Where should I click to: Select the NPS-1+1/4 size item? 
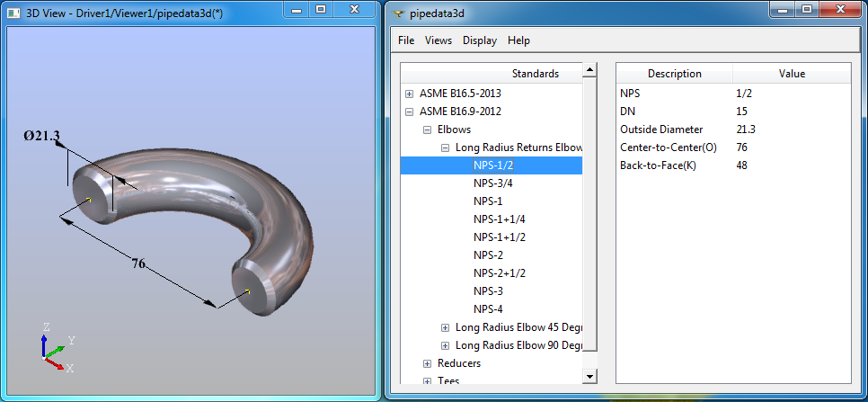(x=499, y=219)
